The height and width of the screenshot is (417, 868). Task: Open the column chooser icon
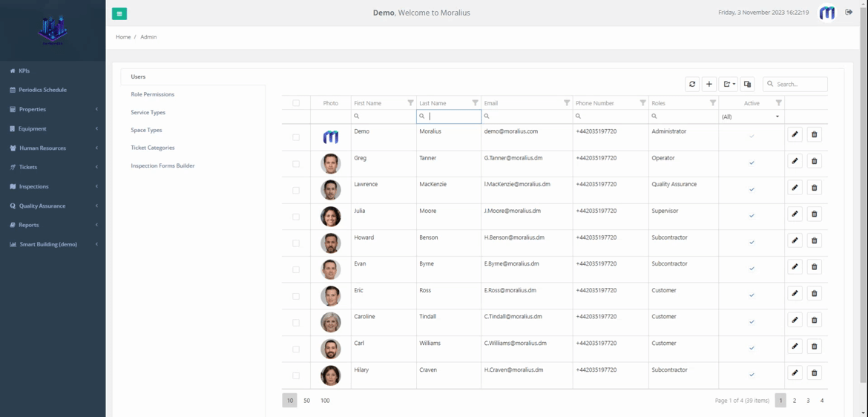[x=748, y=85]
